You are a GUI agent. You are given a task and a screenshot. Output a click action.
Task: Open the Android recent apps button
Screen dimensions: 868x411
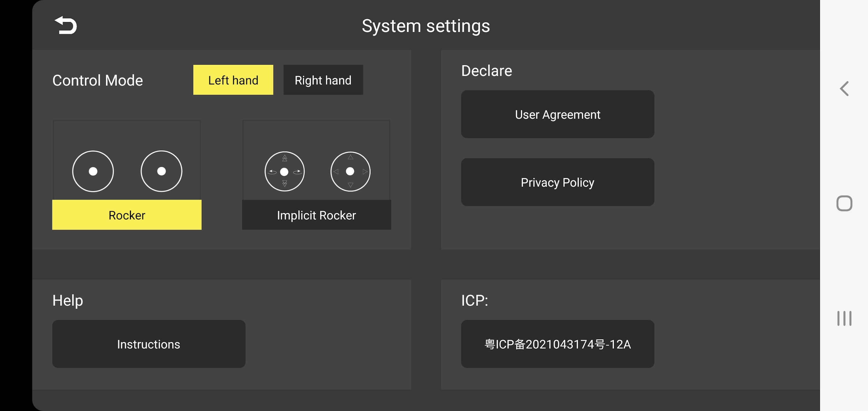[844, 318]
